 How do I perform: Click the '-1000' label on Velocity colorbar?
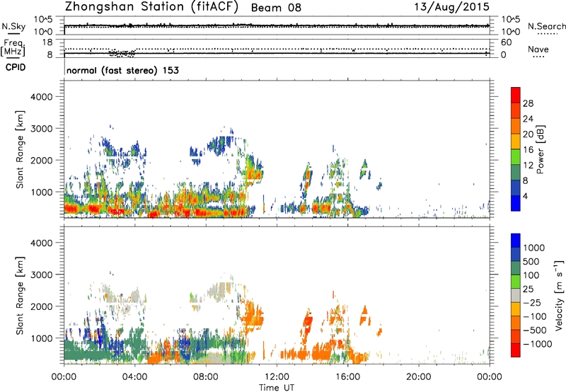pos(538,344)
